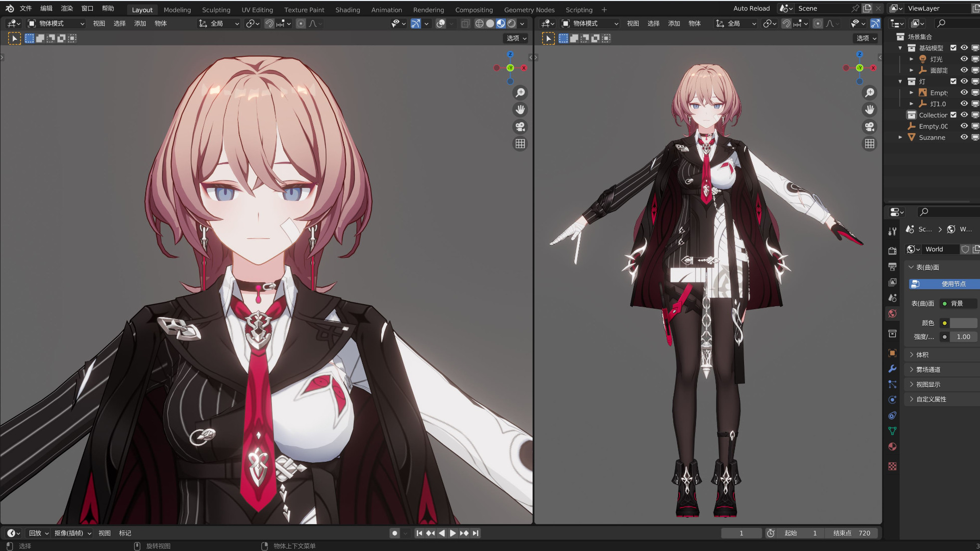Click the zoom magnifier gizmo in left viewport

[520, 93]
